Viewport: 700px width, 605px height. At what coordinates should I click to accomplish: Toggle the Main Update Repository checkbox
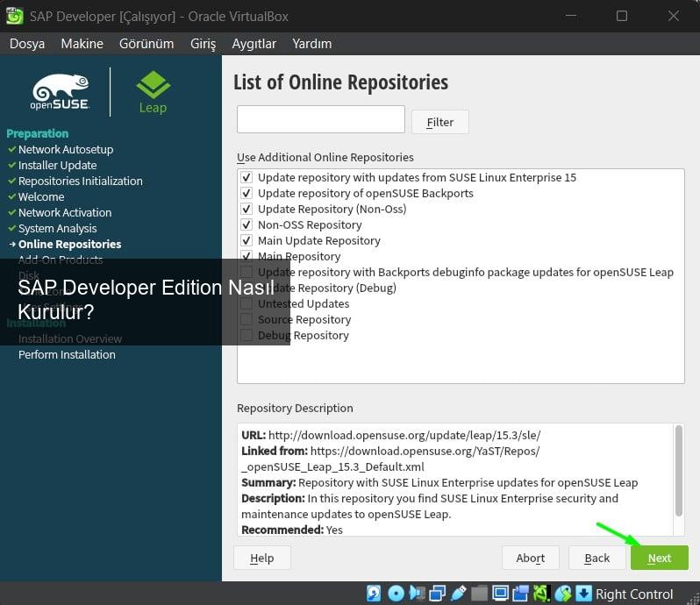246,240
